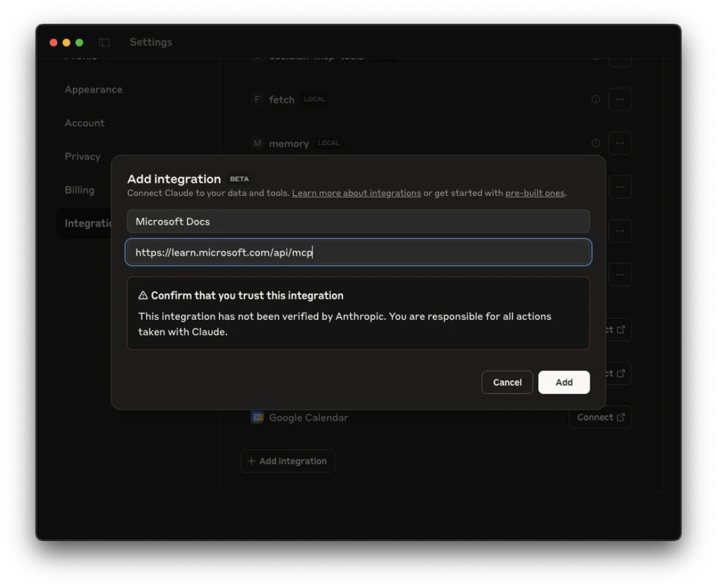Click the M avatar beside memory
Screen dimensions: 717x588
(x=257, y=143)
